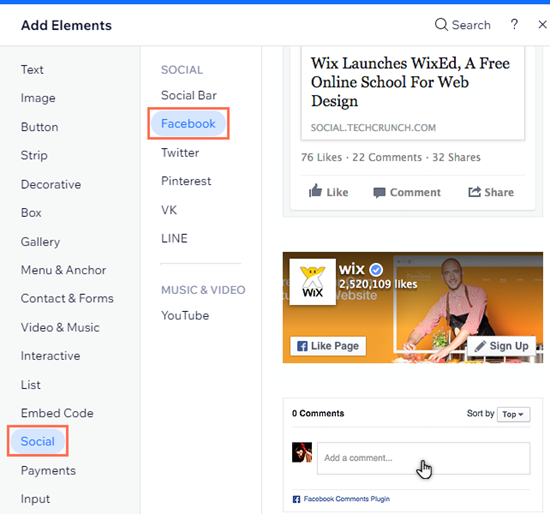
Task: Click the verified badge next to wix
Action: coord(376,269)
